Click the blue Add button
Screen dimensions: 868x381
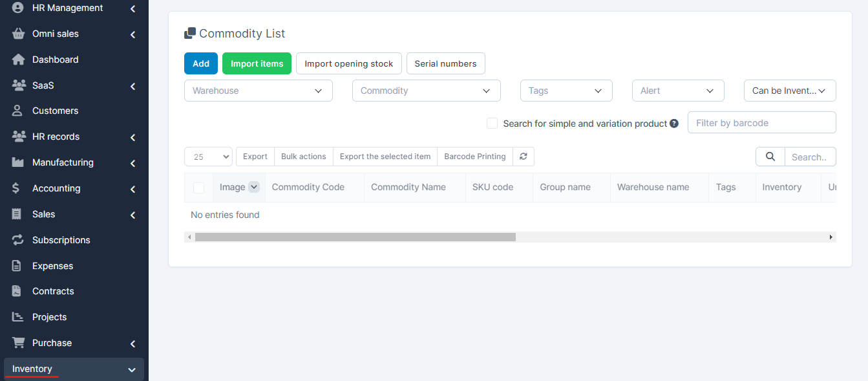[x=200, y=63]
